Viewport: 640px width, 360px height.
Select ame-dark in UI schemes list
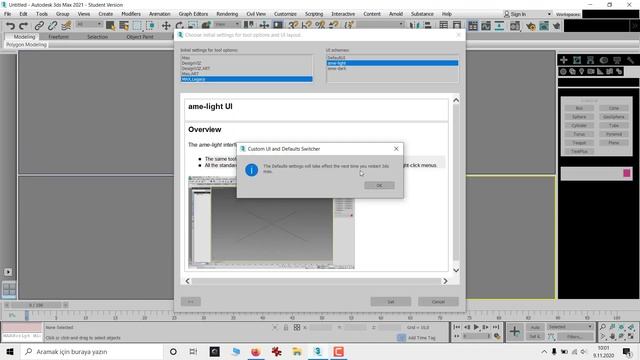coord(337,69)
